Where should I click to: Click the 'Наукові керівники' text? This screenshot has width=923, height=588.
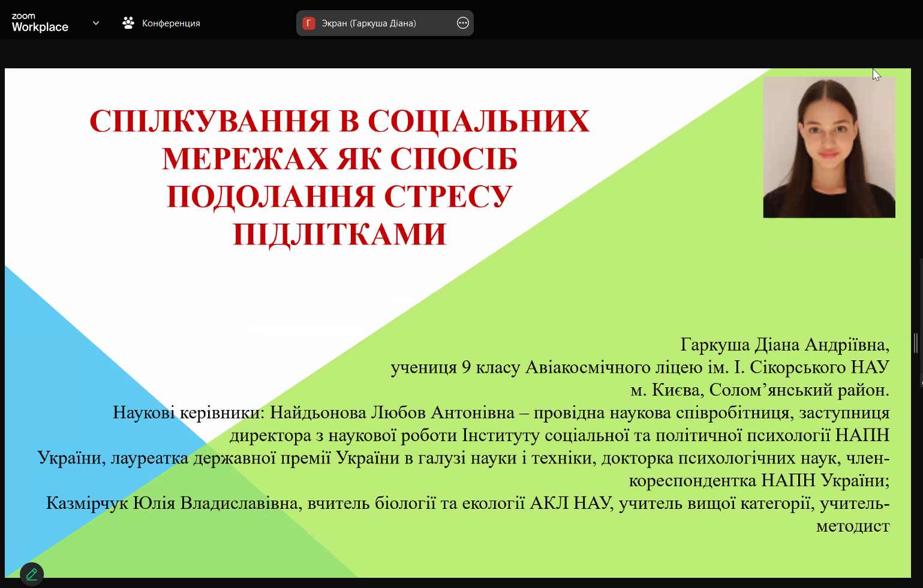click(x=187, y=412)
